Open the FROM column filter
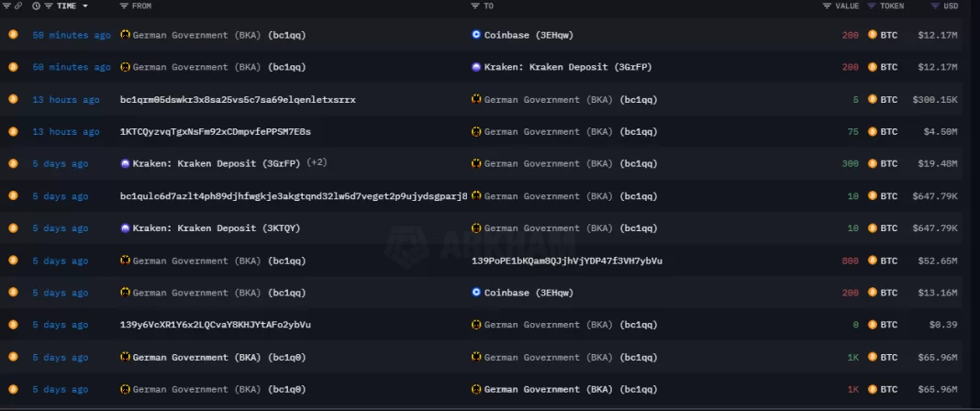The height and width of the screenshot is (411, 980). [124, 6]
